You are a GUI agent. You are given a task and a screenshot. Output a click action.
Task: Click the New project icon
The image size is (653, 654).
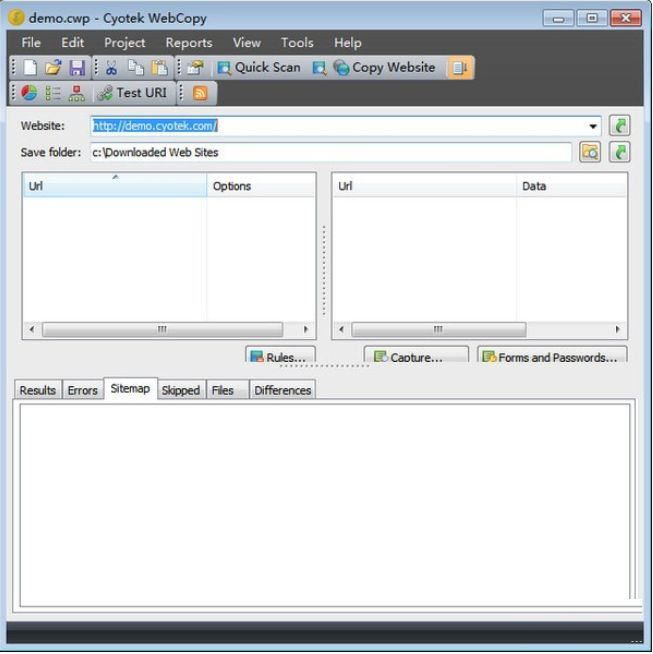(x=31, y=68)
